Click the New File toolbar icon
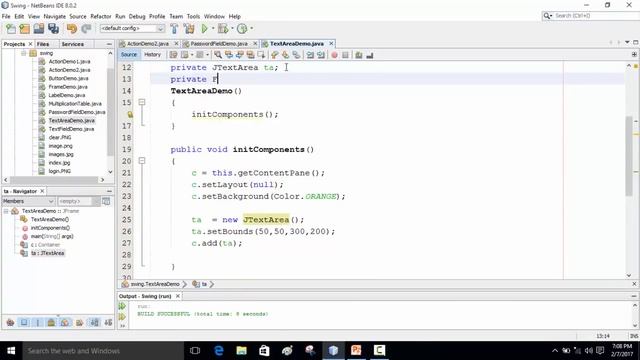The width and height of the screenshot is (640, 360). pyautogui.click(x=11, y=29)
